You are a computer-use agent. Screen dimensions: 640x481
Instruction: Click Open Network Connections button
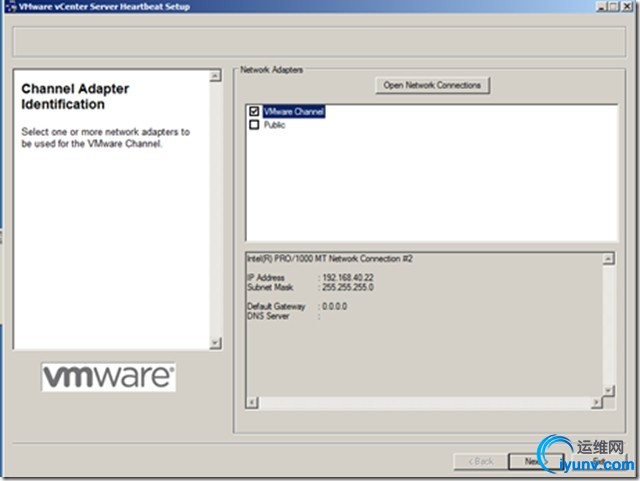[x=432, y=85]
